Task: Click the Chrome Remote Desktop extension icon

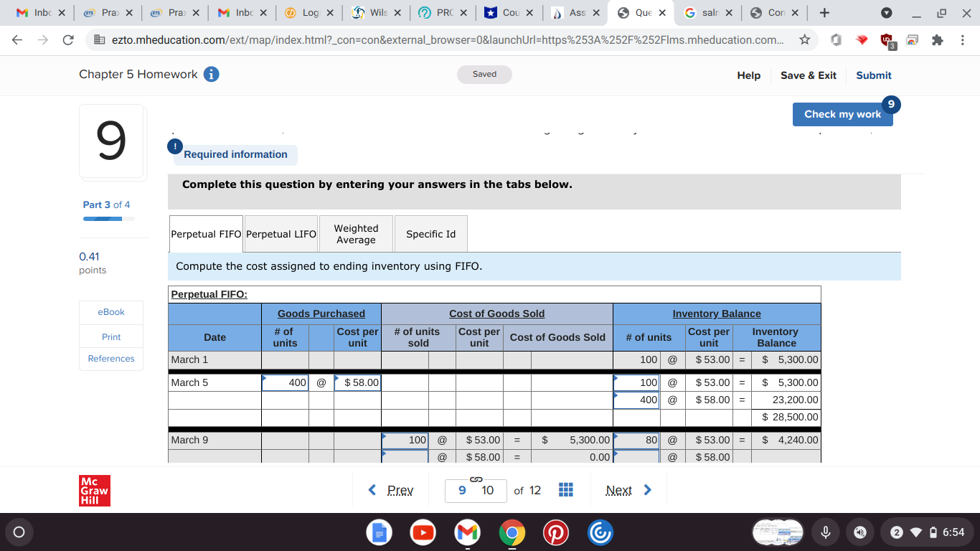Action: pyautogui.click(x=913, y=41)
